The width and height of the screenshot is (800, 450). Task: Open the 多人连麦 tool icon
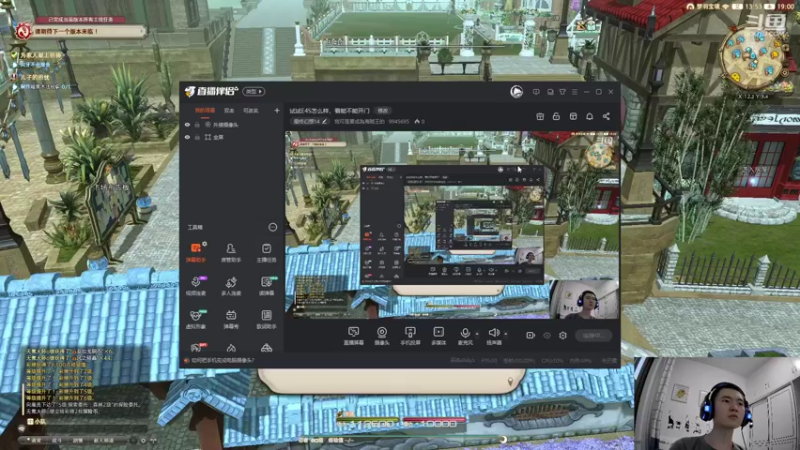pyautogui.click(x=231, y=285)
